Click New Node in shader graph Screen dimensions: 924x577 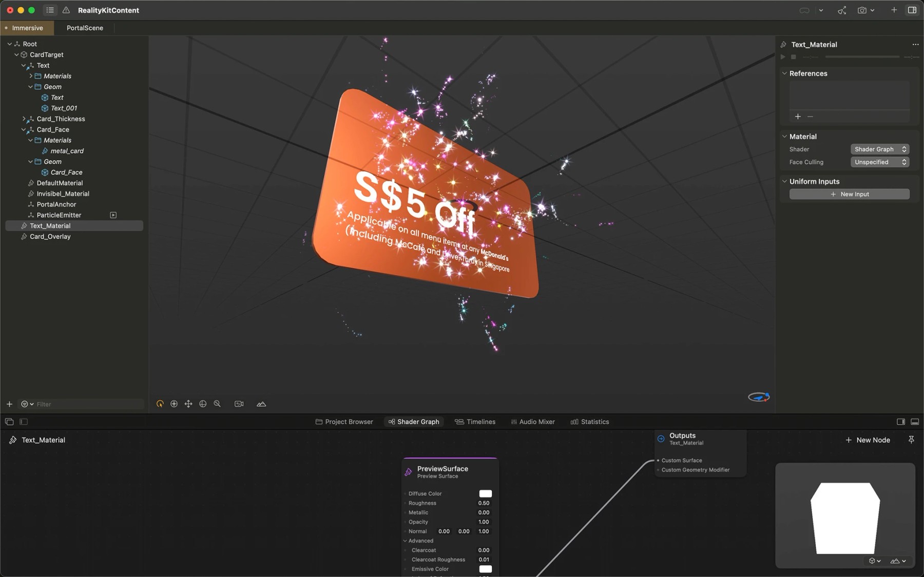[x=868, y=440]
